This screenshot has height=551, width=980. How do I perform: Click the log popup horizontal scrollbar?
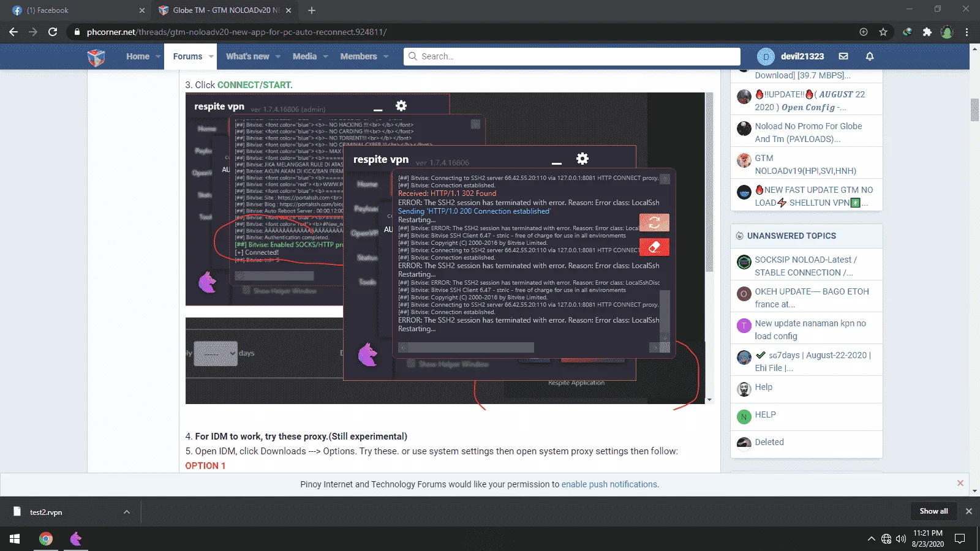(471, 347)
